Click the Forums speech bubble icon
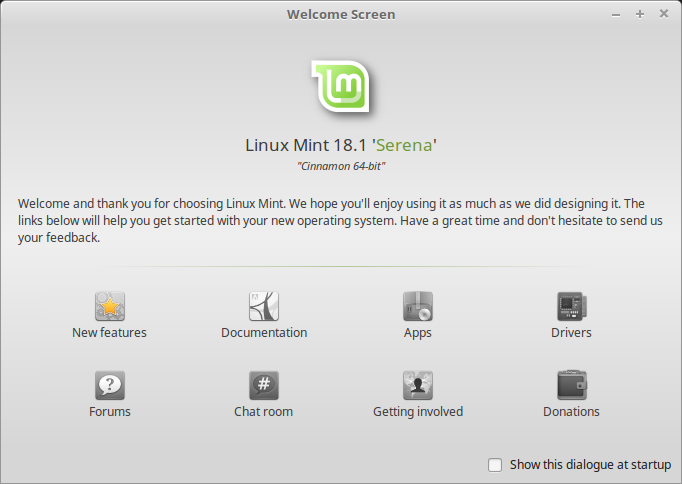Screen dimensions: 682x484 coord(109,385)
